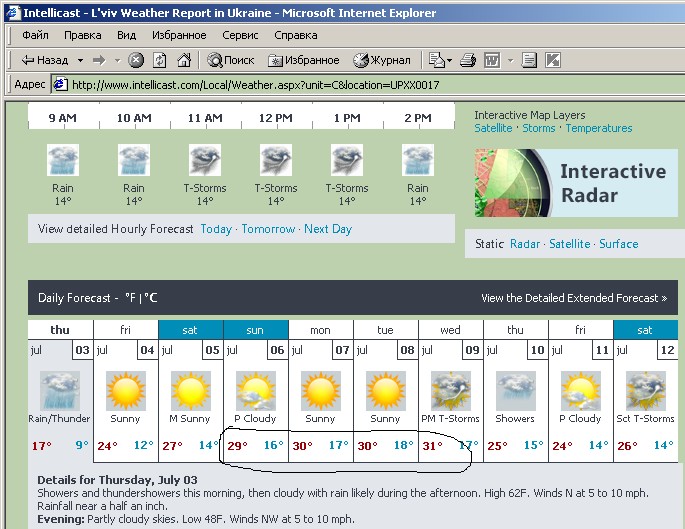Click the Sunny icon for jul 04
This screenshot has width=685, height=529.
(126, 391)
